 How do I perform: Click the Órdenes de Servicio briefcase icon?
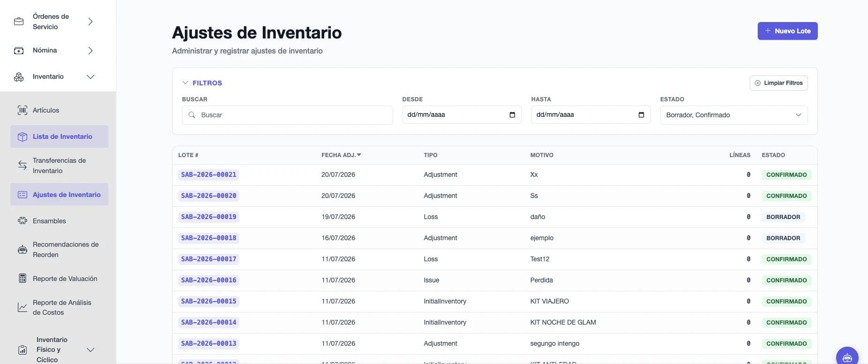[19, 22]
